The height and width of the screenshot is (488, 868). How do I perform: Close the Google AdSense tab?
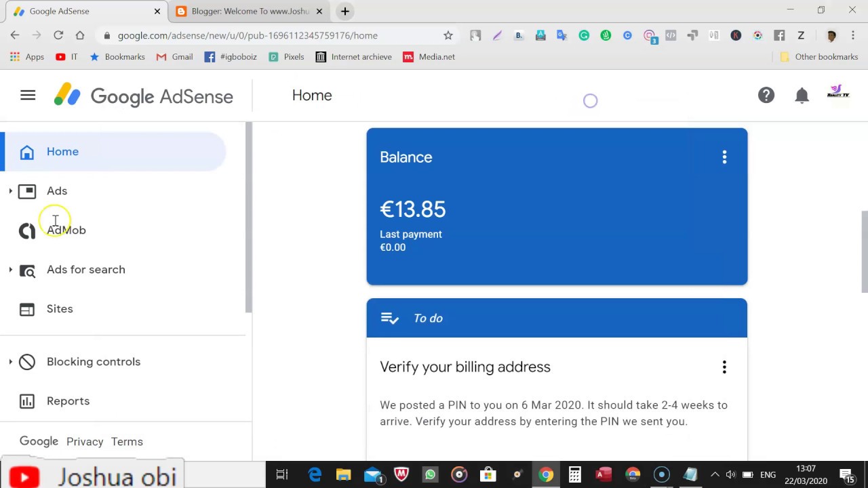pyautogui.click(x=157, y=12)
